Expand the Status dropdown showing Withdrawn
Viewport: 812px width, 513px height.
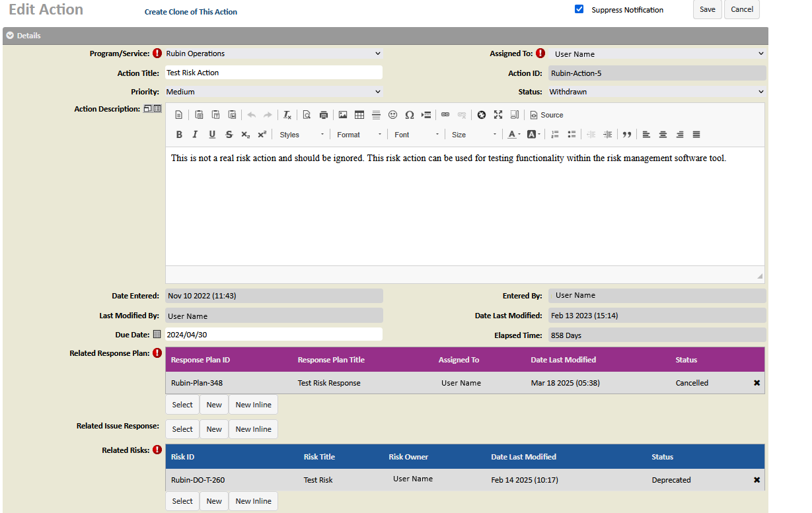(656, 92)
